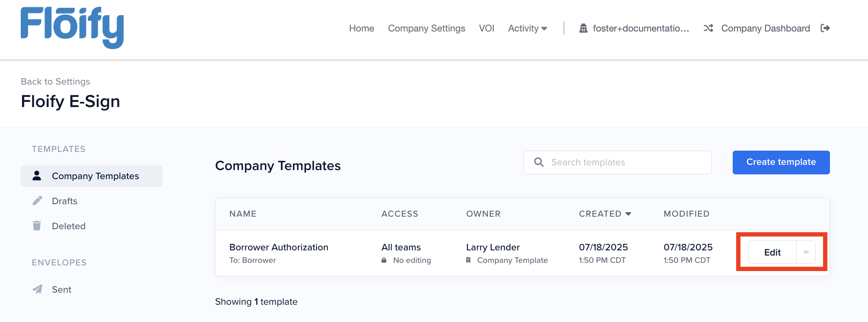Click the pencil icon next to Drafts
This screenshot has height=322, width=868.
coord(37,201)
